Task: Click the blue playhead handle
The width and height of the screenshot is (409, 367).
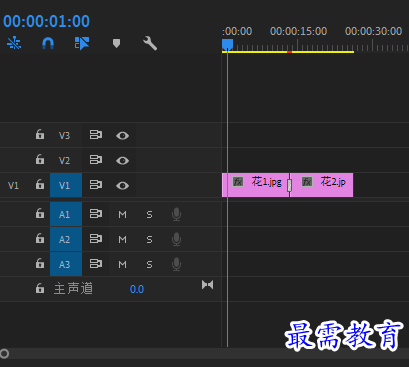Action: click(227, 44)
